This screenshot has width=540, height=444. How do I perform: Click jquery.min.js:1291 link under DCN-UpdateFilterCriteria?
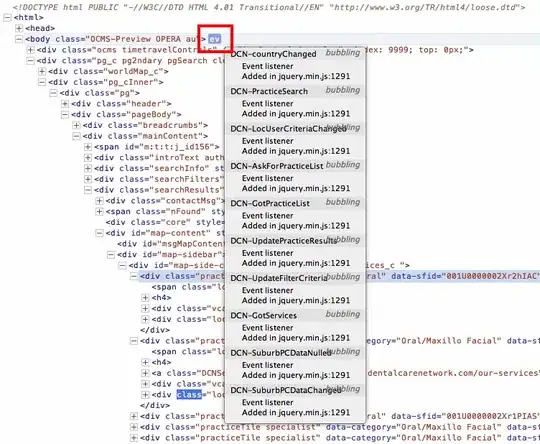[314, 301]
